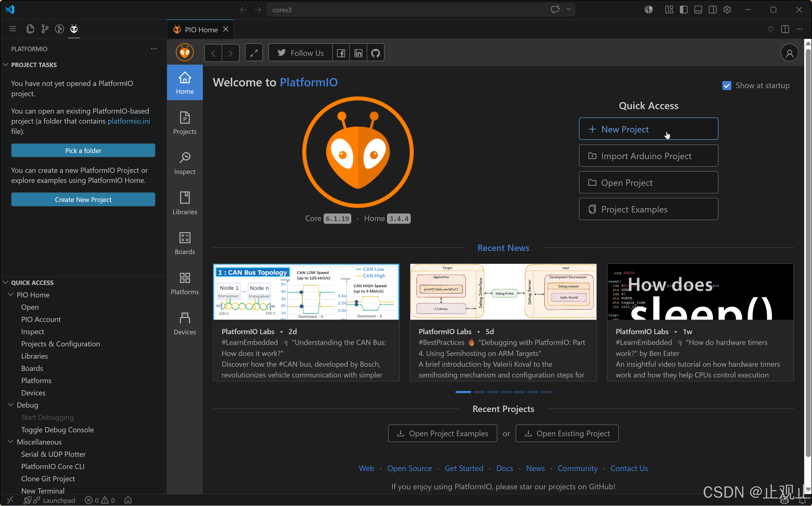
Task: Click the Create New Project button
Action: tap(83, 200)
